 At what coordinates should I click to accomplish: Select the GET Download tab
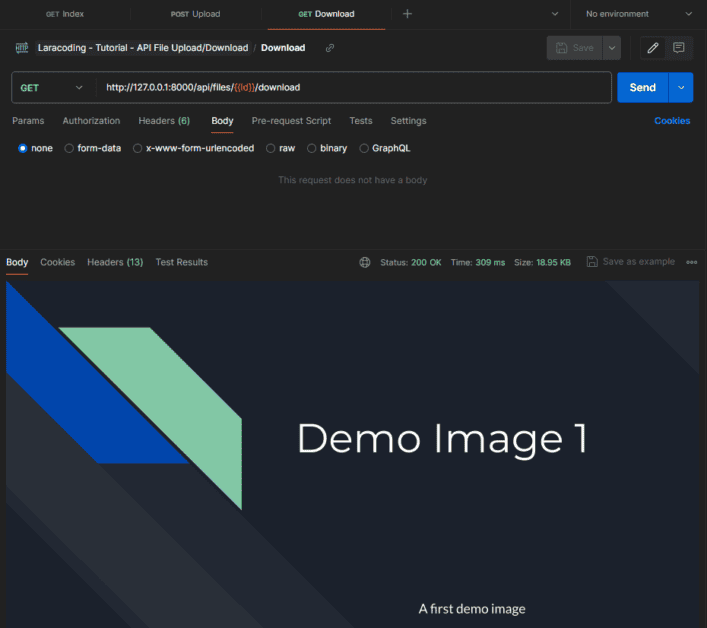tap(326, 14)
